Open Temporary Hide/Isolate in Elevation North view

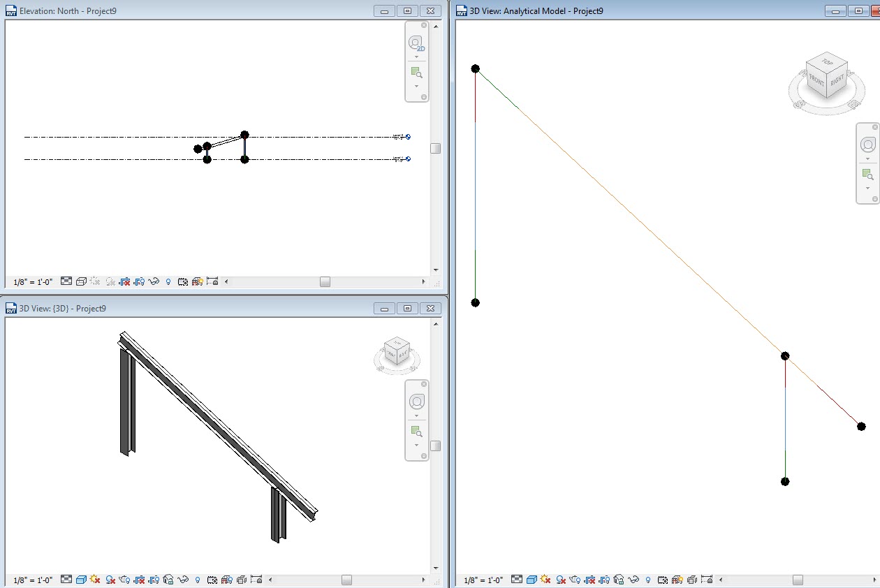[x=154, y=281]
